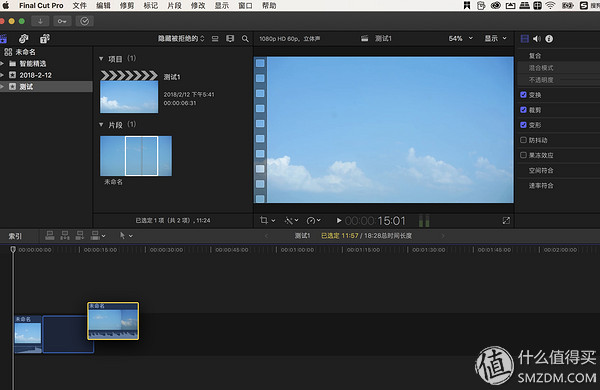Insert clip into storyline button
Image resolution: width=600 pixels, height=390 pixels.
[65, 235]
